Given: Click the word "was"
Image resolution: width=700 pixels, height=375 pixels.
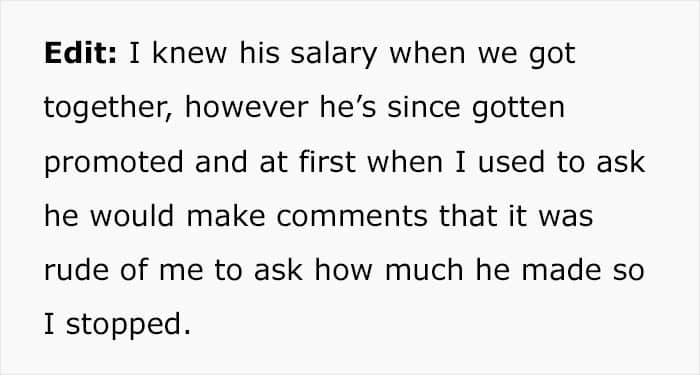Looking at the screenshot, I should click(x=565, y=217).
